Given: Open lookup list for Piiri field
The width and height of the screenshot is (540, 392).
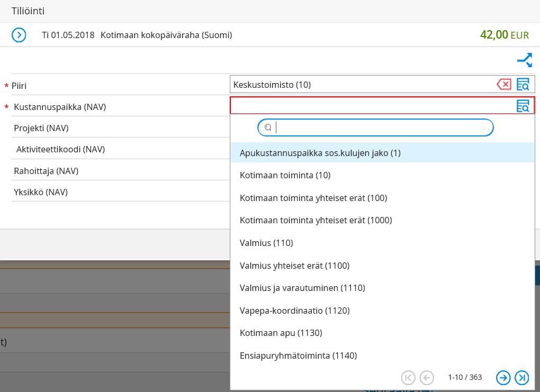Looking at the screenshot, I should pyautogui.click(x=523, y=84).
